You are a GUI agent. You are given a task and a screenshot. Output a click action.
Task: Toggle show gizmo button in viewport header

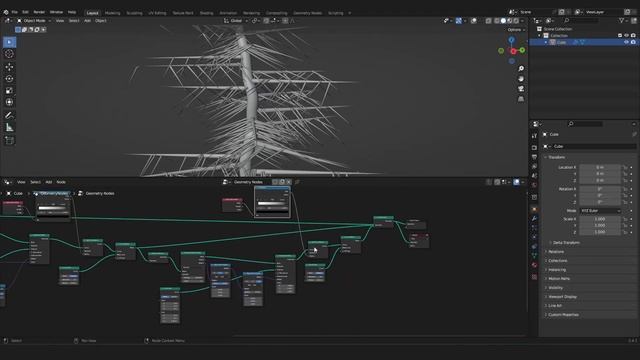click(459, 20)
